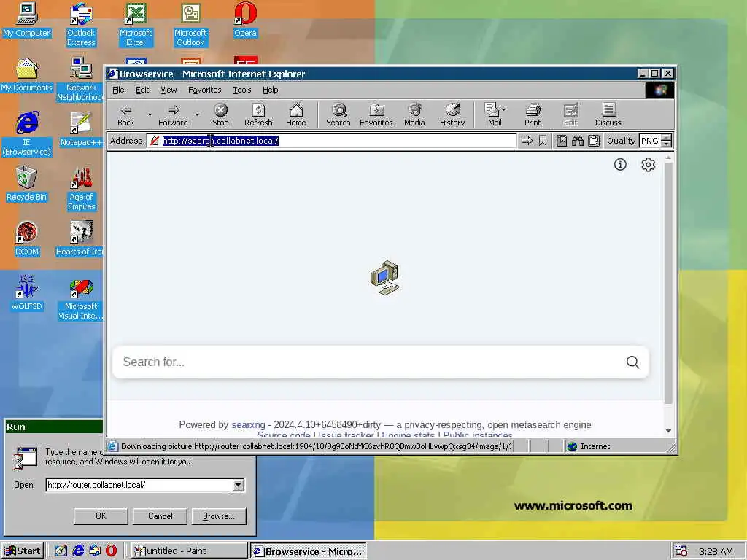
Task: Expand the Run dialog Open combo dropdown
Action: (239, 485)
